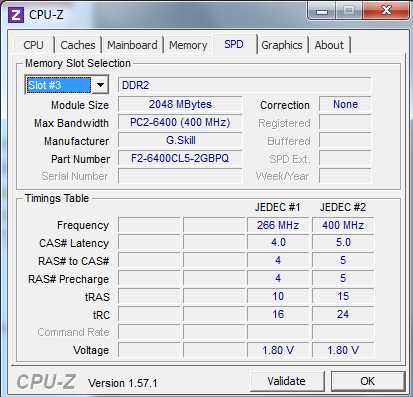Click the OK button
This screenshot has width=413, height=397.
[368, 381]
